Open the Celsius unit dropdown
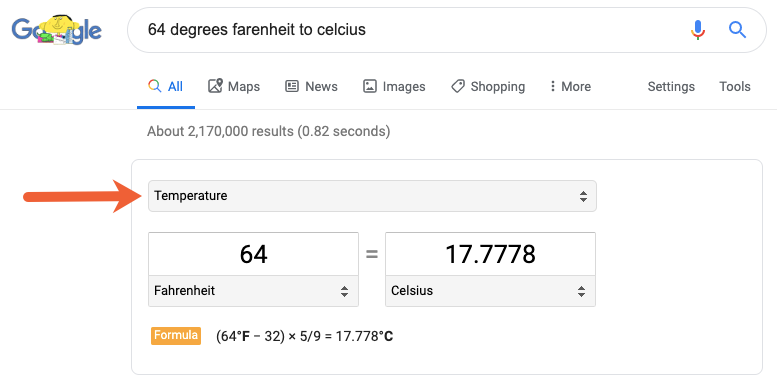Screen dimensions: 777x381 [x=490, y=291]
